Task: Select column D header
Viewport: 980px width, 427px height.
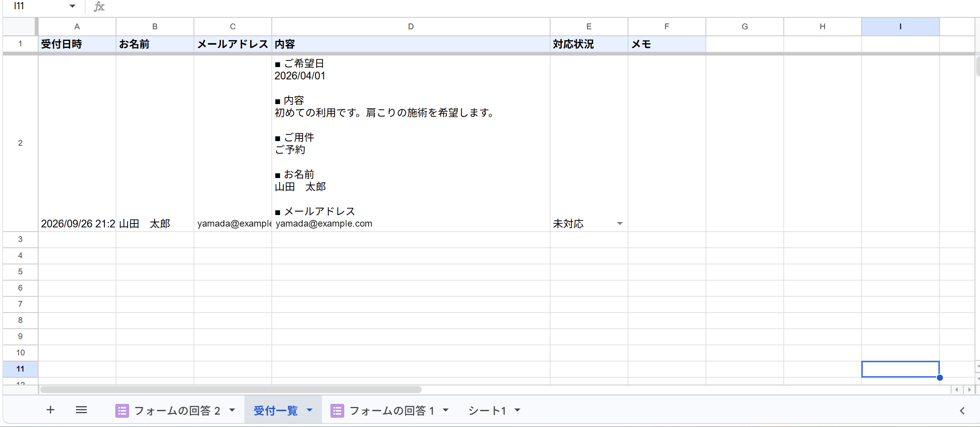Action: 411,27
